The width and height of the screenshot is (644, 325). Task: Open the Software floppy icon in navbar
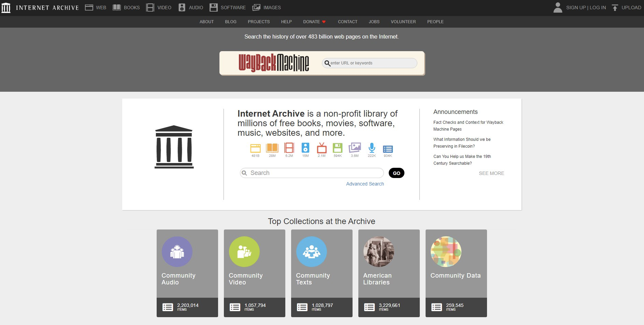click(x=214, y=8)
